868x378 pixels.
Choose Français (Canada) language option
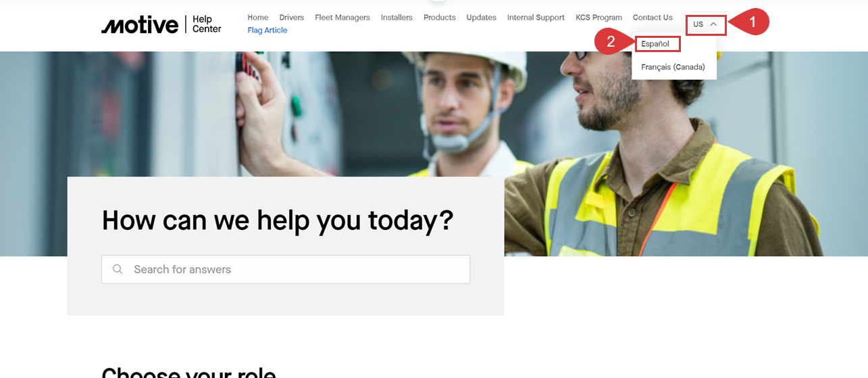(673, 67)
